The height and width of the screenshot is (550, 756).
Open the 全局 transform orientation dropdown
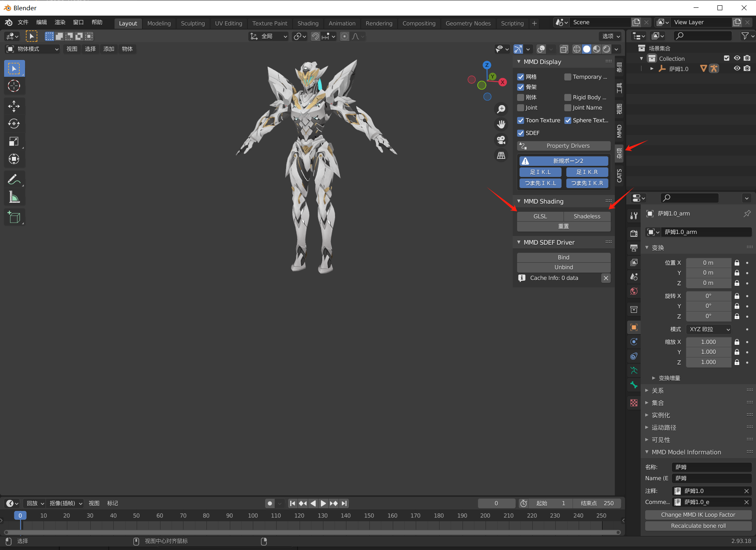(x=268, y=37)
